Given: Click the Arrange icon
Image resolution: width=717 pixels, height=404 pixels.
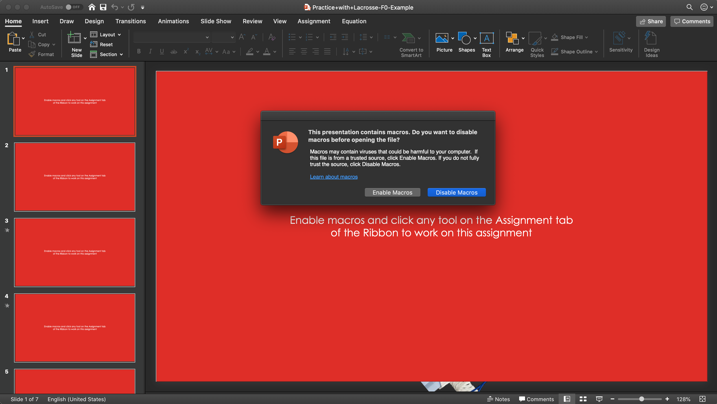Looking at the screenshot, I should (x=512, y=38).
